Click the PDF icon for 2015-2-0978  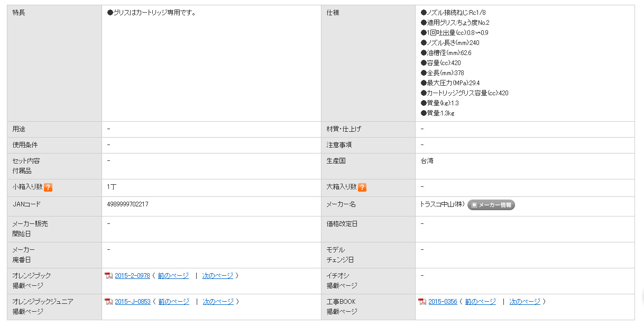point(109,276)
